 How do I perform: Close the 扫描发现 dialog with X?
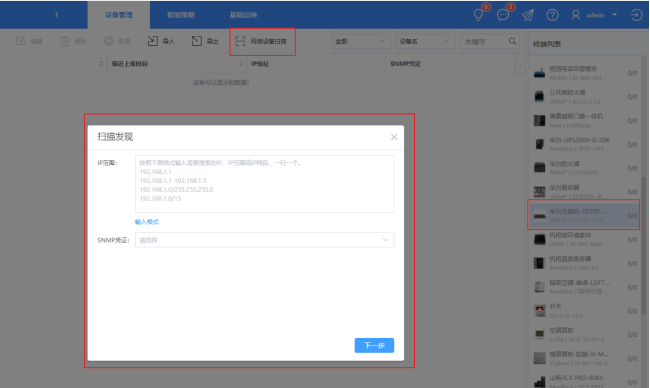(x=394, y=137)
